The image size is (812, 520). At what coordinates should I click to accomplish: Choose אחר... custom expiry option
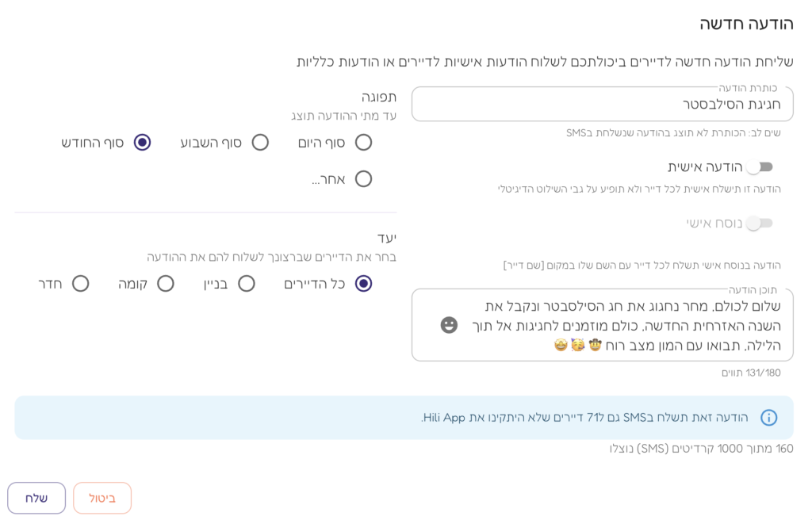click(x=363, y=179)
